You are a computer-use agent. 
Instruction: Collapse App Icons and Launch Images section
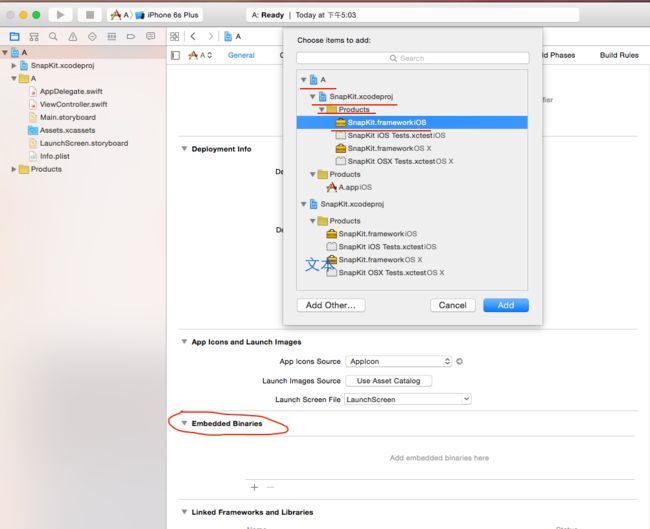point(184,342)
